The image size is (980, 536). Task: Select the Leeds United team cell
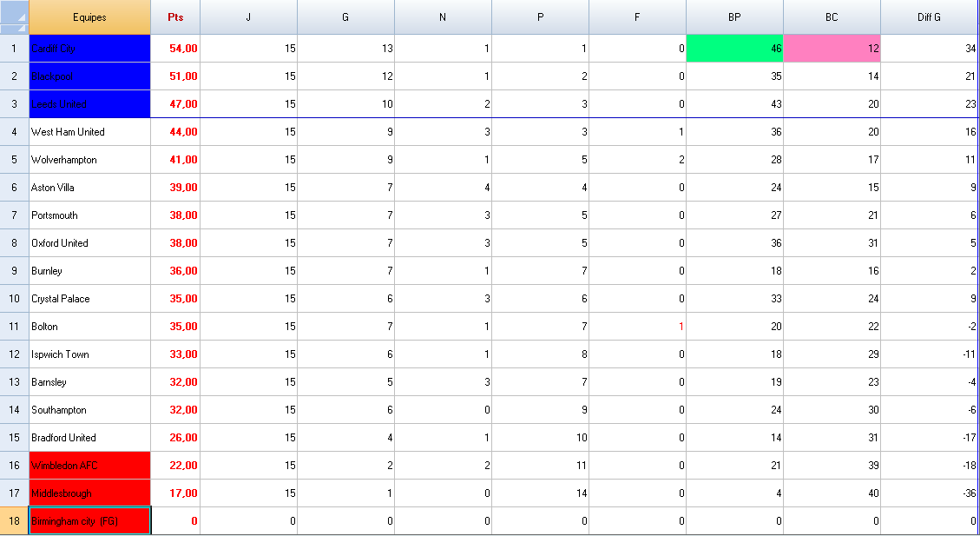[89, 104]
